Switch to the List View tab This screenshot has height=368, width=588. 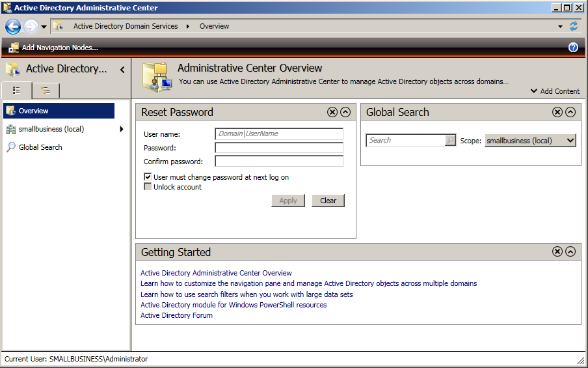[x=16, y=91]
